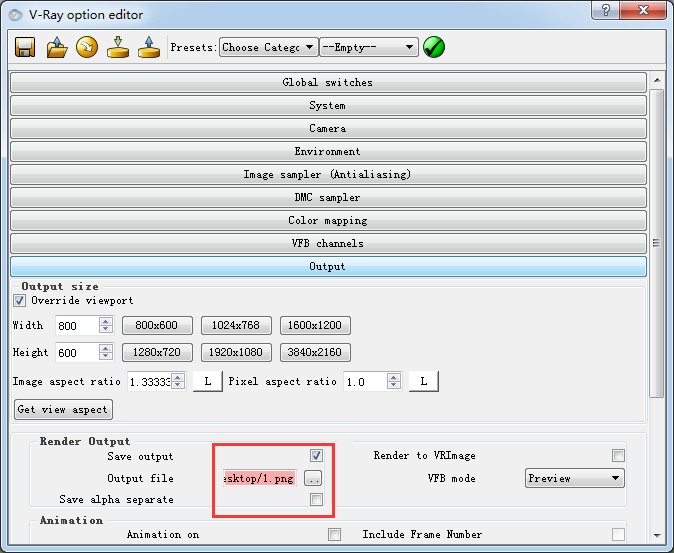Open the --Empty-- preset dropdown

pyautogui.click(x=368, y=47)
